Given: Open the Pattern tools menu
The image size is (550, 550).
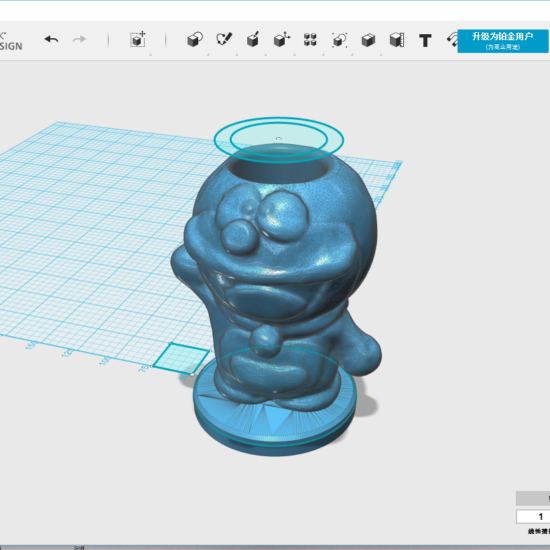Looking at the screenshot, I should [x=310, y=40].
